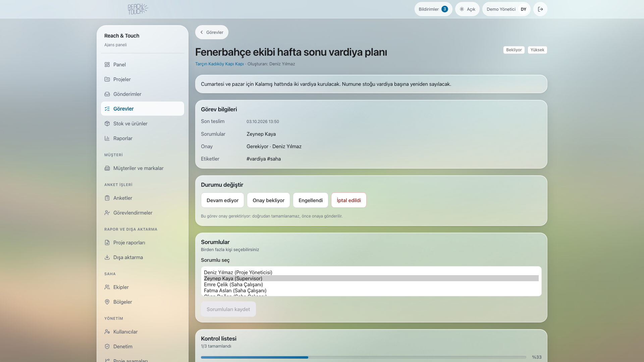Click the Kullanıcılar user-settings icon

point(107,331)
